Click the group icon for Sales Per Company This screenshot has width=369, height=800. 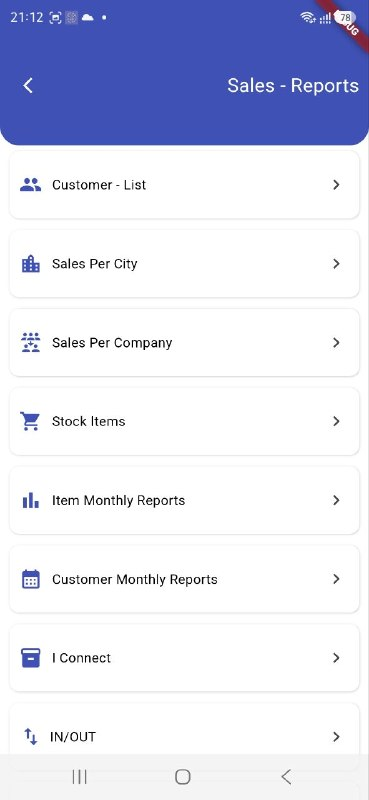coord(31,342)
